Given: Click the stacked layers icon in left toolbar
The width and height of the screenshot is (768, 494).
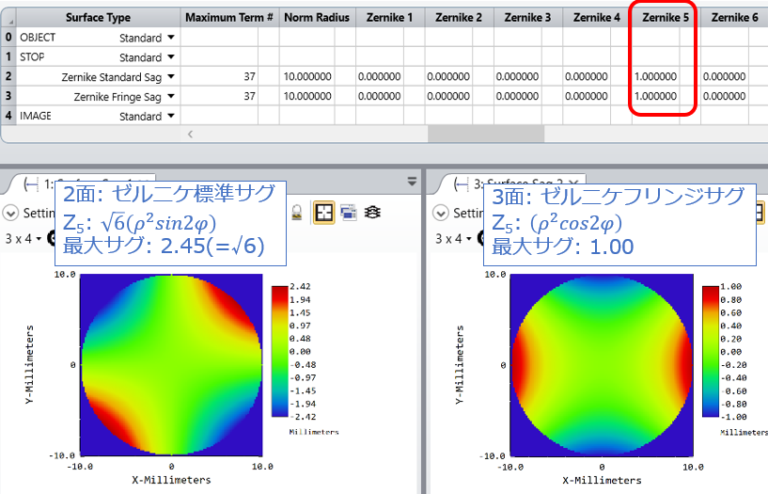Looking at the screenshot, I should (x=373, y=212).
